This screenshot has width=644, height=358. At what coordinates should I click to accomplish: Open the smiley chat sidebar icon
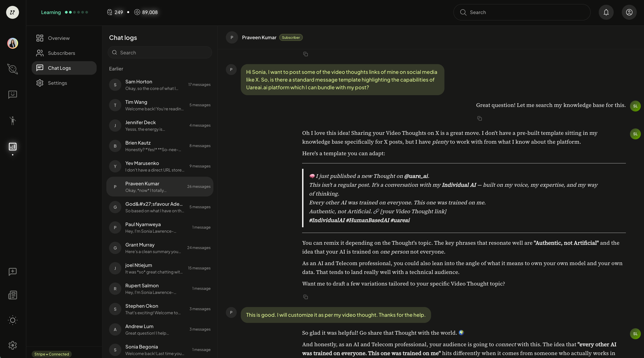[x=12, y=94]
